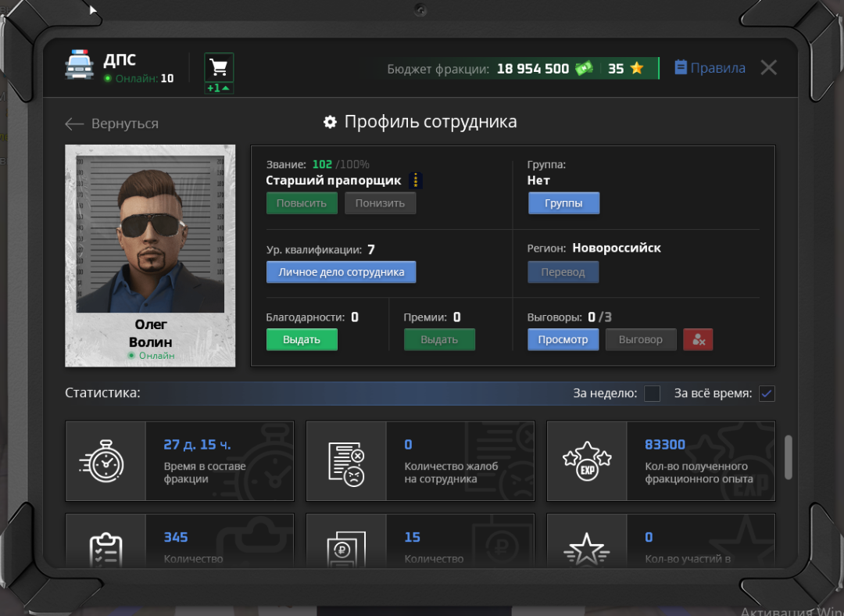The image size is (844, 616).
Task: Click the faction budget money icon
Action: (x=584, y=69)
